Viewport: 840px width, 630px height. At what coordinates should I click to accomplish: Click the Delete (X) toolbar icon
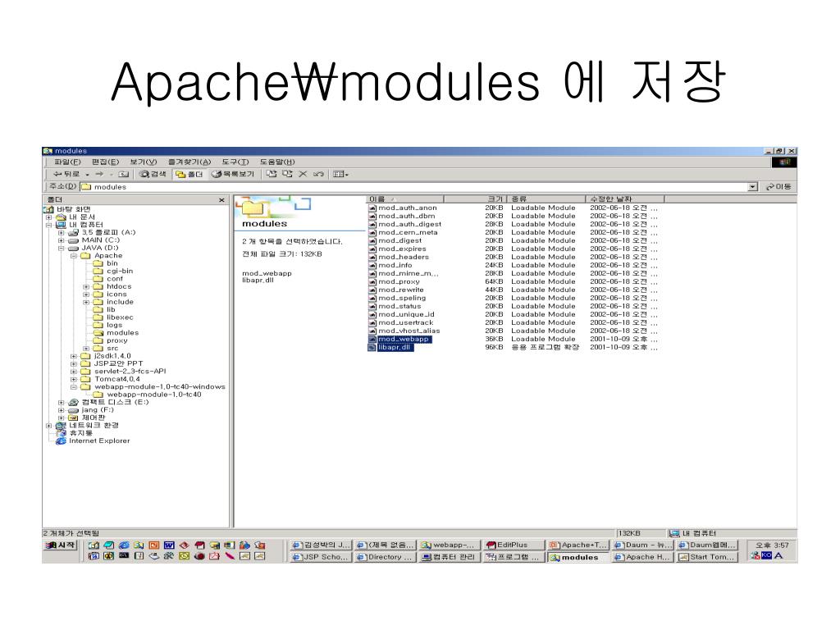tap(303, 174)
